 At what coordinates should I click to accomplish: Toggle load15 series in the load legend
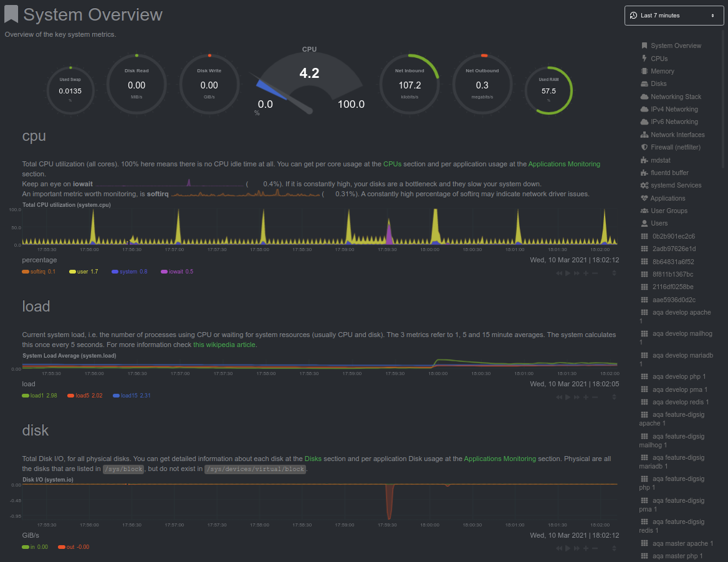[x=132, y=396]
